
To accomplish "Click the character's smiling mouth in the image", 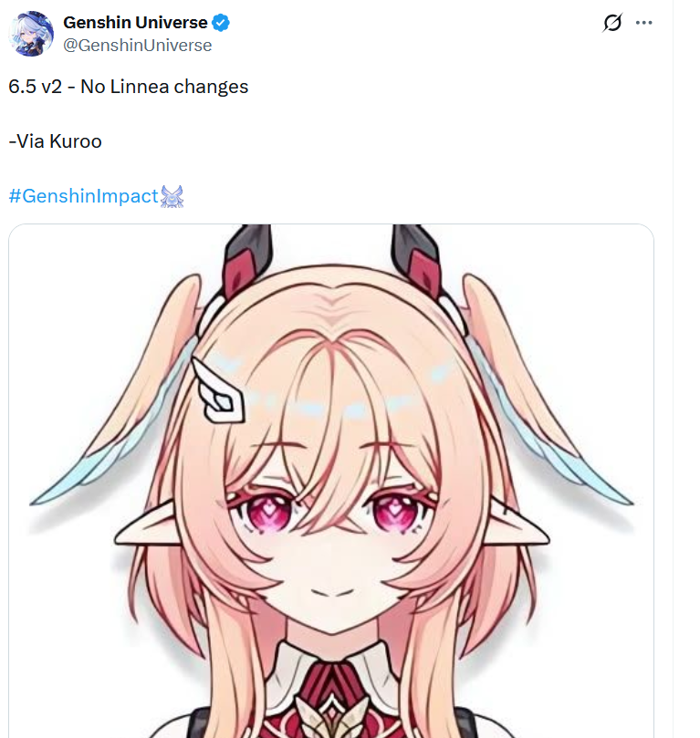I will coord(333,593).
